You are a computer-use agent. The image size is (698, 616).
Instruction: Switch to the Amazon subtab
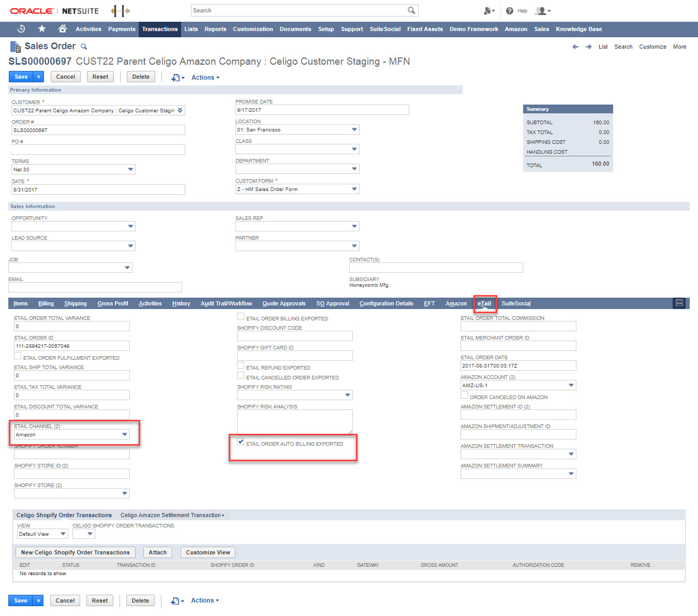point(456,303)
